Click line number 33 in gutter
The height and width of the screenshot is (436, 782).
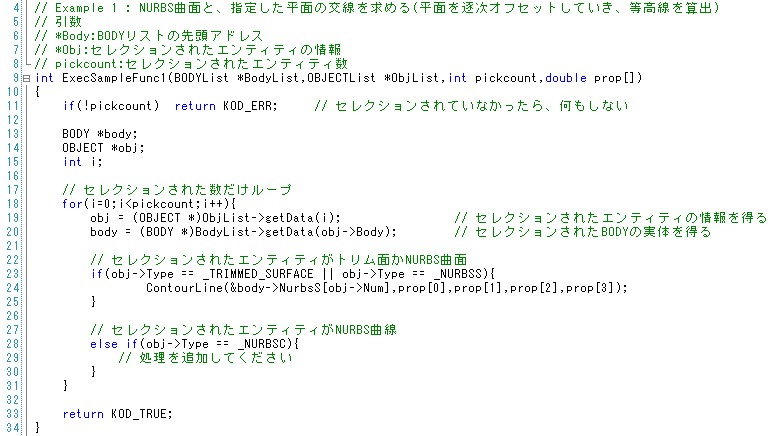point(12,414)
